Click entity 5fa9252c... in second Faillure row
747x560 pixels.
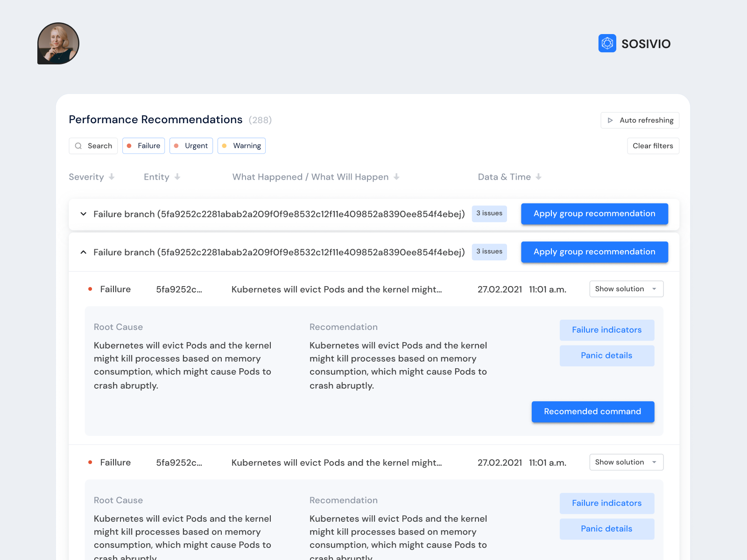click(179, 462)
